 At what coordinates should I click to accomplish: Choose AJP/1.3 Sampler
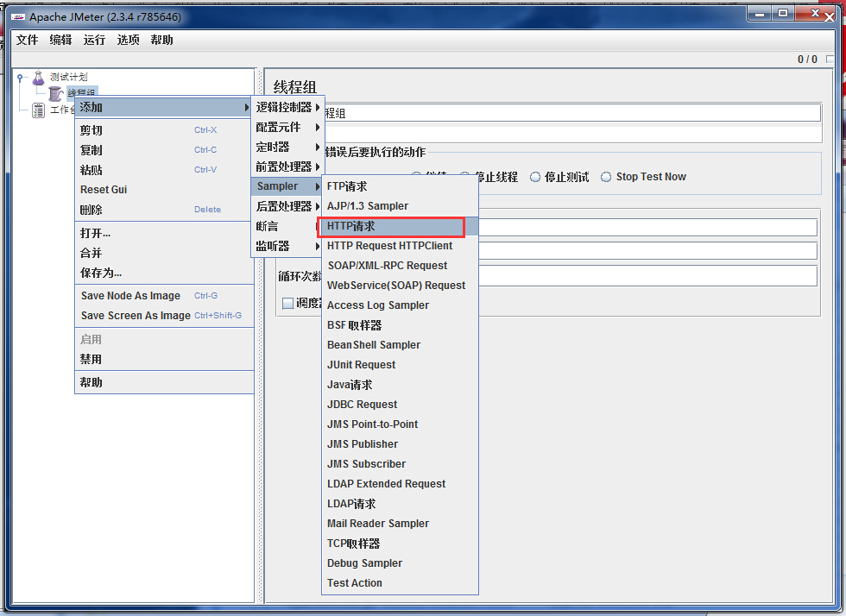click(400, 206)
